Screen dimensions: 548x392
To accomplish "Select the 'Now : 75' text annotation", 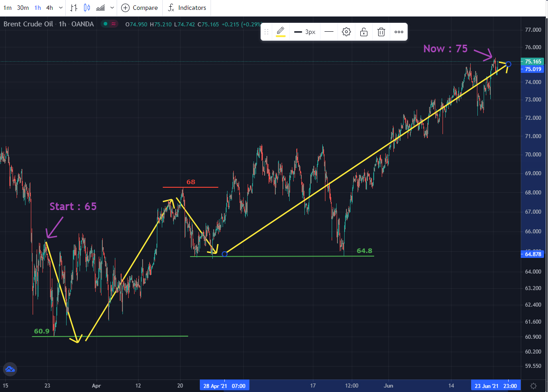I will (445, 49).
